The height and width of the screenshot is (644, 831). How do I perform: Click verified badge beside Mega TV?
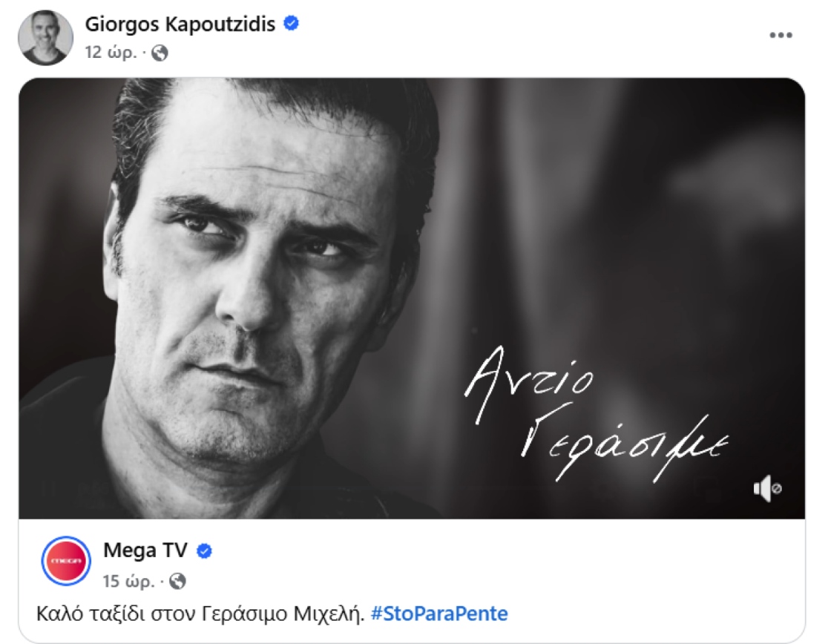[x=204, y=551]
